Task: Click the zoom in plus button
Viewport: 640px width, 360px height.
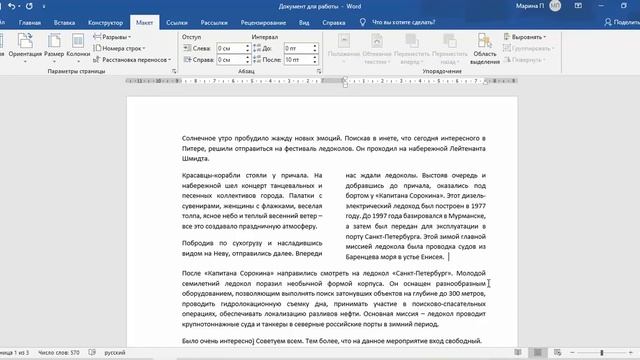Action: tap(631, 352)
